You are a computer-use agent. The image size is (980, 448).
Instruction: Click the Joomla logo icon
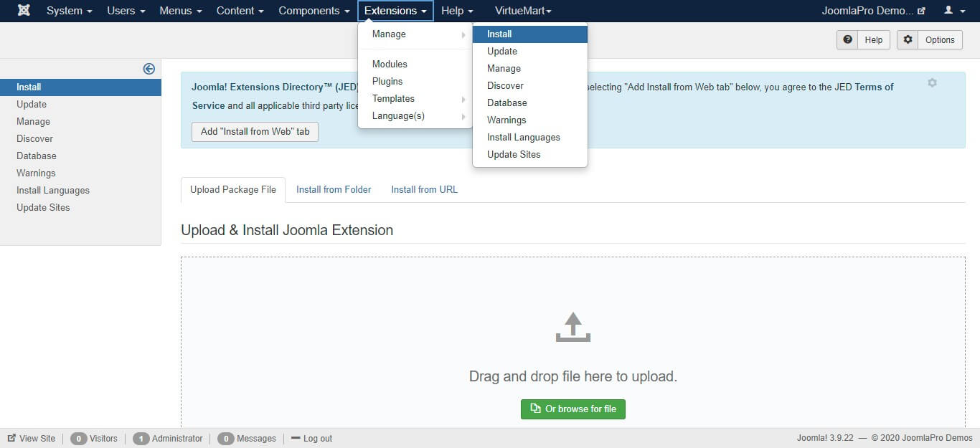24,11
